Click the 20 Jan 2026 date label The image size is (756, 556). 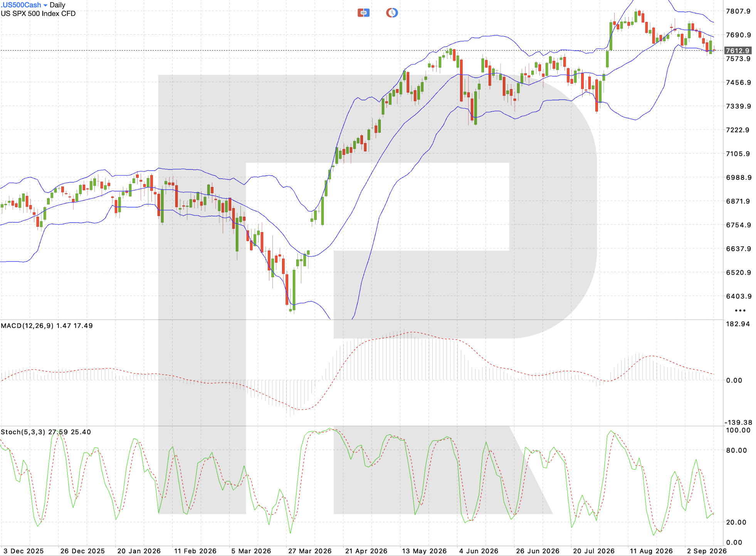(x=139, y=551)
